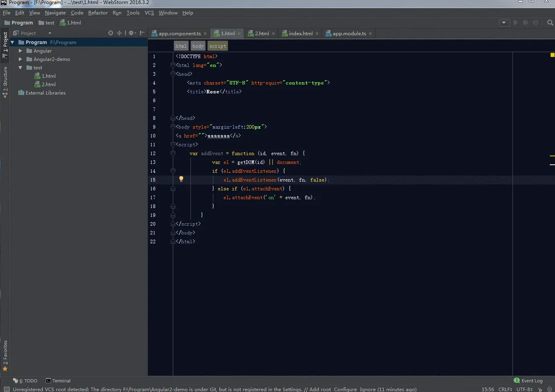Open the Event Log panel

(528, 381)
